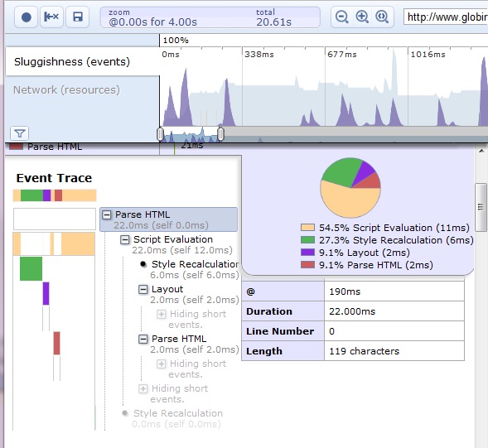This screenshot has width=488, height=448.
Task: Collapse the nested Parse HTML node
Action: 143,340
